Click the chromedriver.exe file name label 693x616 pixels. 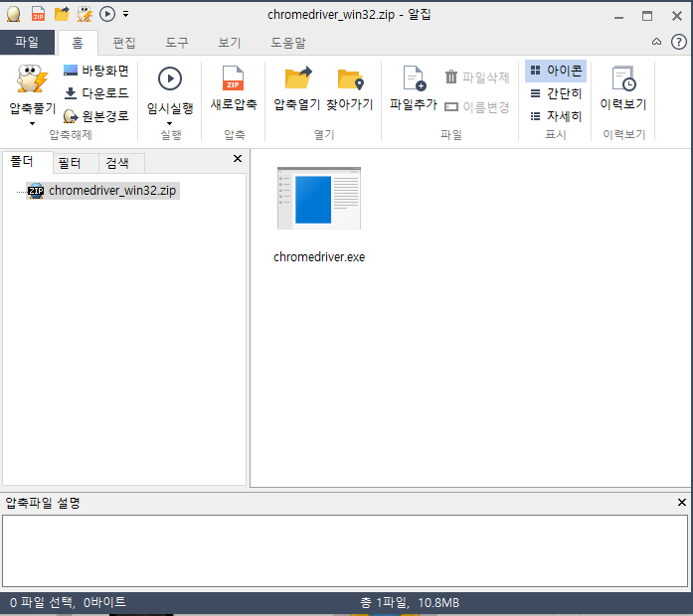(319, 257)
